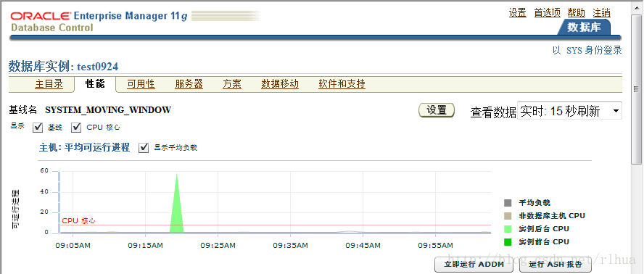Click the 实例后台 CPU light green swatch
644x274 pixels.
[x=508, y=229]
